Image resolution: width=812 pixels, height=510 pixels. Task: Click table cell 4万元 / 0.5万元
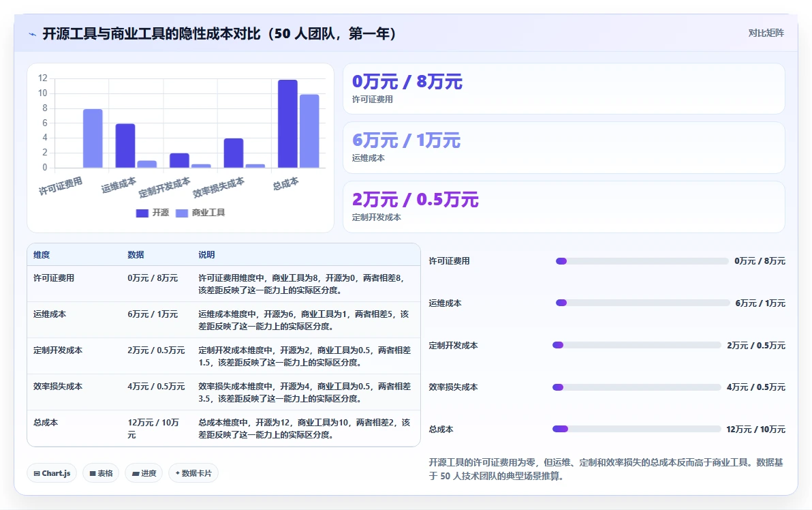click(157, 387)
